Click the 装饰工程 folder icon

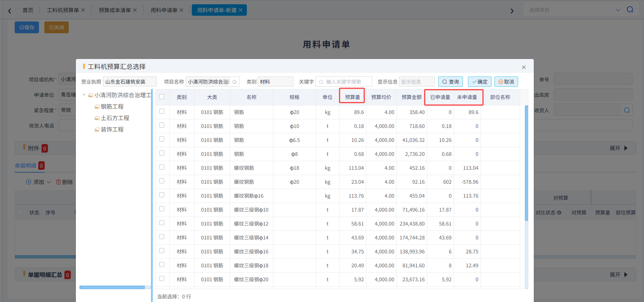(x=97, y=129)
